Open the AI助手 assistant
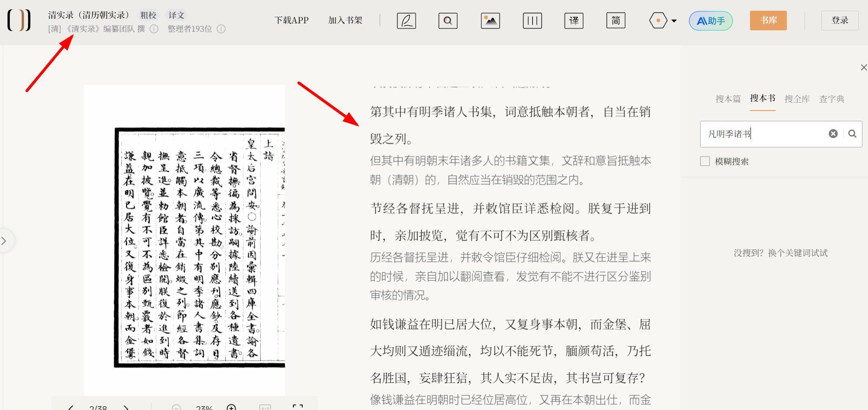This screenshot has width=868, height=410. point(711,21)
